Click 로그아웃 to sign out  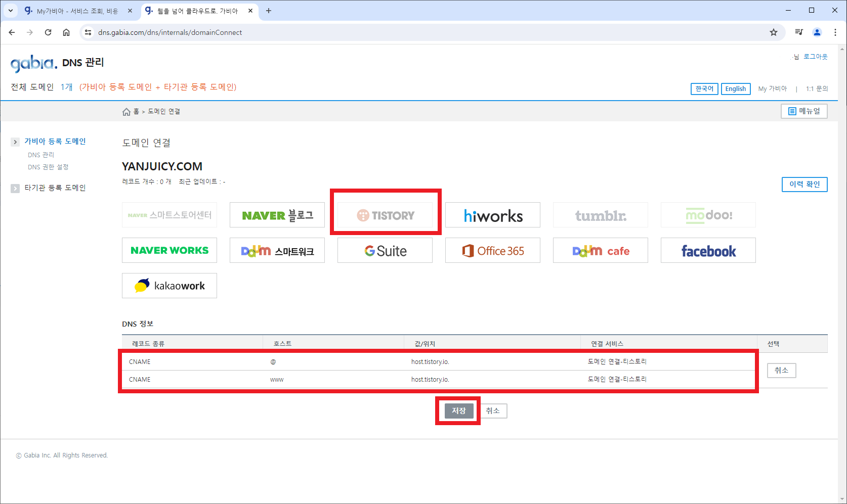(816, 57)
